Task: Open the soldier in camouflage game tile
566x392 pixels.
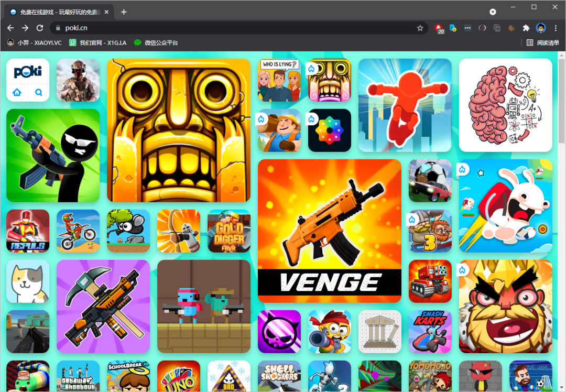Action: (78, 80)
